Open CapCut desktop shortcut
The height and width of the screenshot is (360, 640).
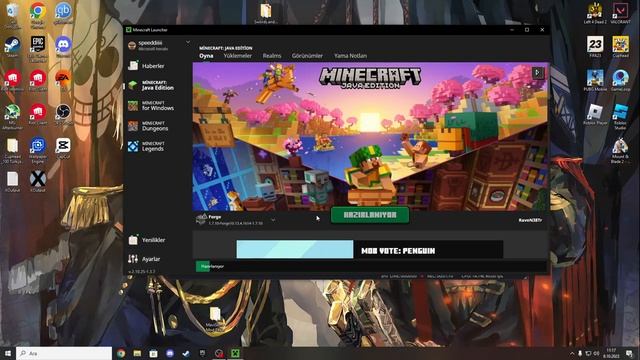(x=63, y=148)
